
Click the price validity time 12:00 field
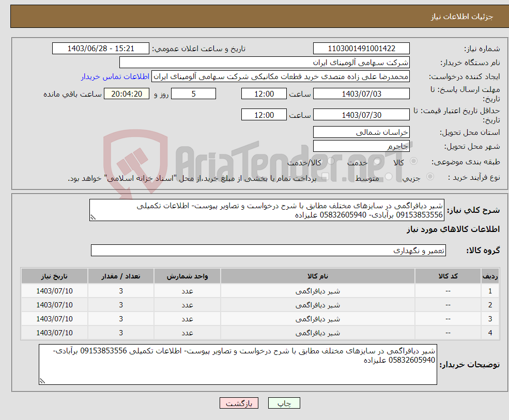click(x=264, y=115)
